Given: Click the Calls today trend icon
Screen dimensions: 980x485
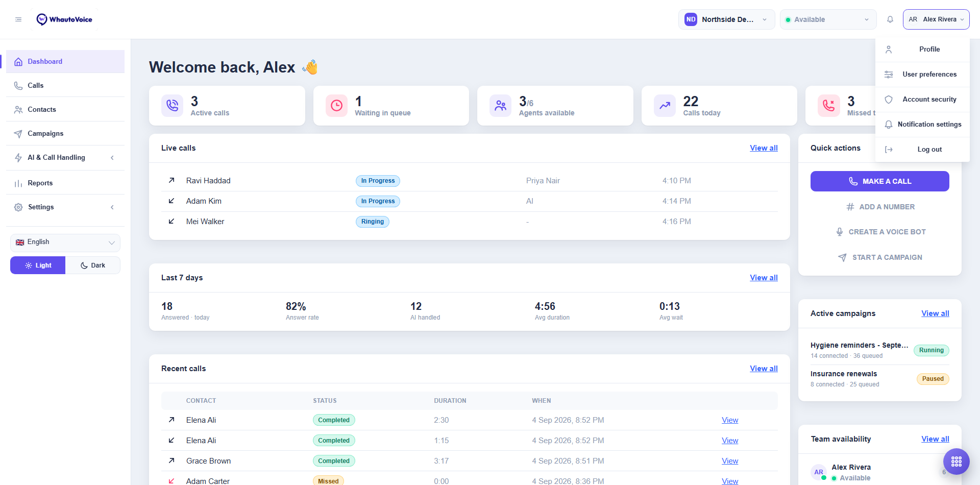Looking at the screenshot, I should click(x=665, y=106).
